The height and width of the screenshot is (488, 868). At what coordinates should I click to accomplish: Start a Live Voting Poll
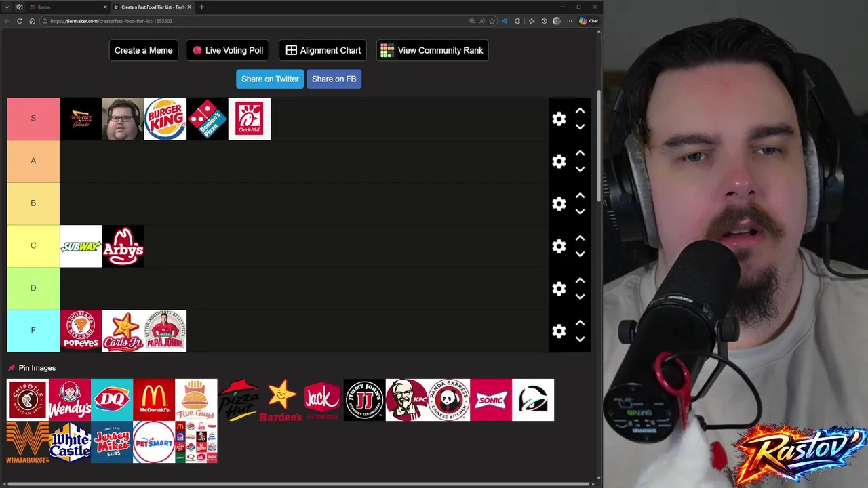228,50
